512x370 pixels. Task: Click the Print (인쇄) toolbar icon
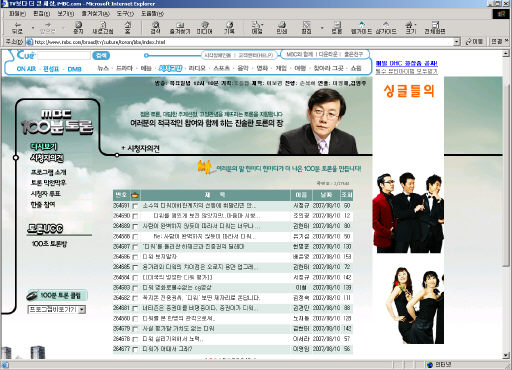point(282,28)
